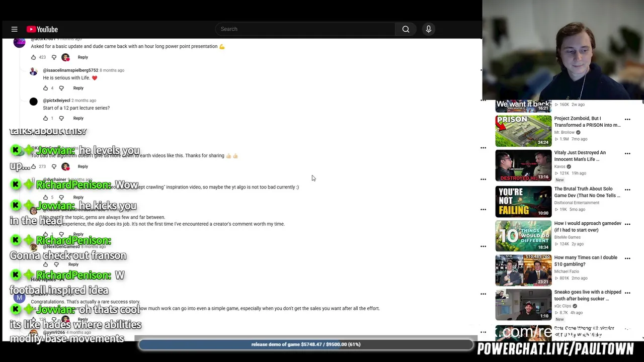Viewport: 644px width, 362px height.
Task: Like the 'He is serious with Life' reply
Action: tap(45, 88)
